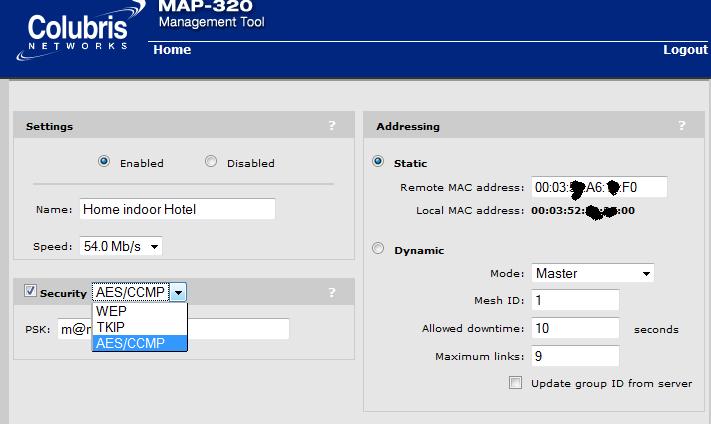Select the Disabled radio button

point(211,161)
